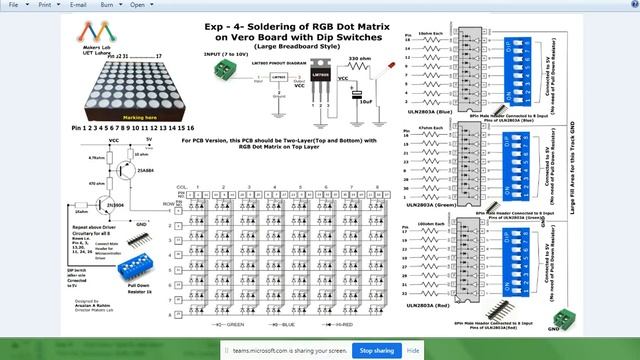Click the Makers Lab logo
This screenshot has height=360, width=640.
click(97, 31)
